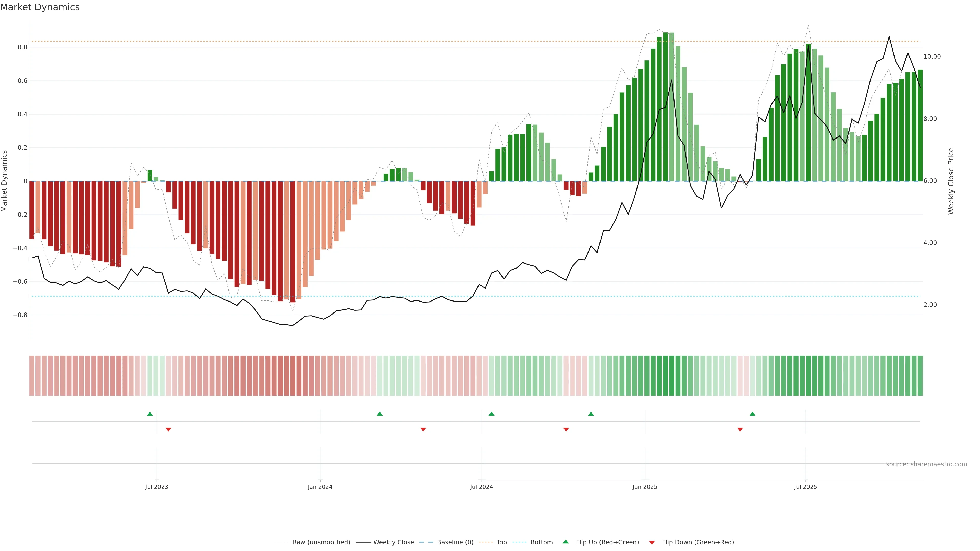Screen dimensions: 980x551
Task: Click the last red flip-down triangle before Jul 2025
Action: [740, 429]
